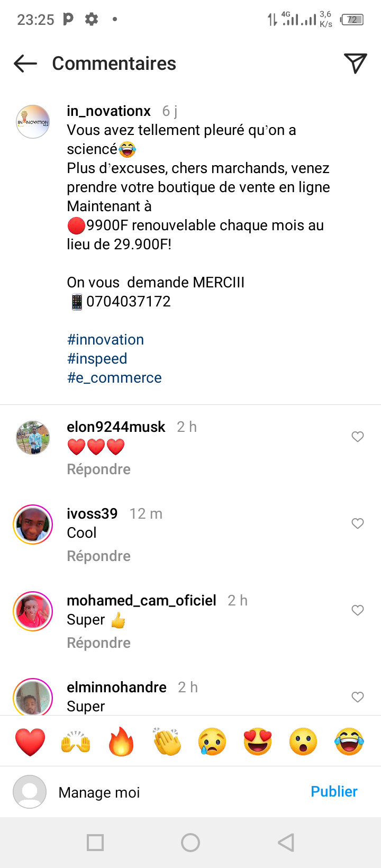Open the share paper plane icon

[x=355, y=64]
